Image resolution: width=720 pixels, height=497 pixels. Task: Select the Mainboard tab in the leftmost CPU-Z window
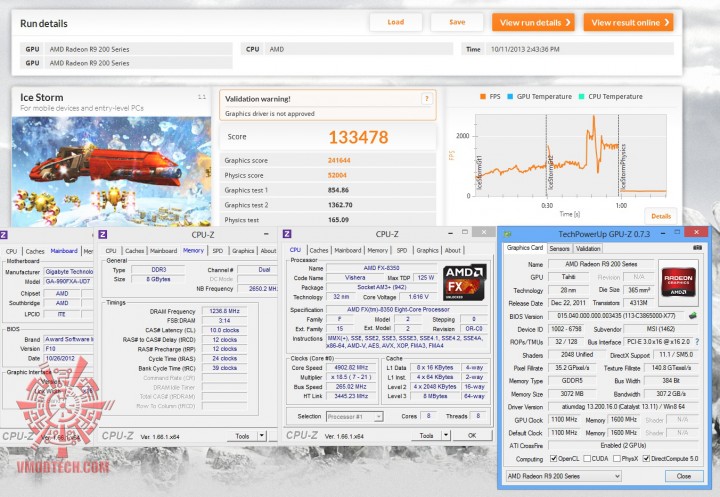[x=64, y=251]
